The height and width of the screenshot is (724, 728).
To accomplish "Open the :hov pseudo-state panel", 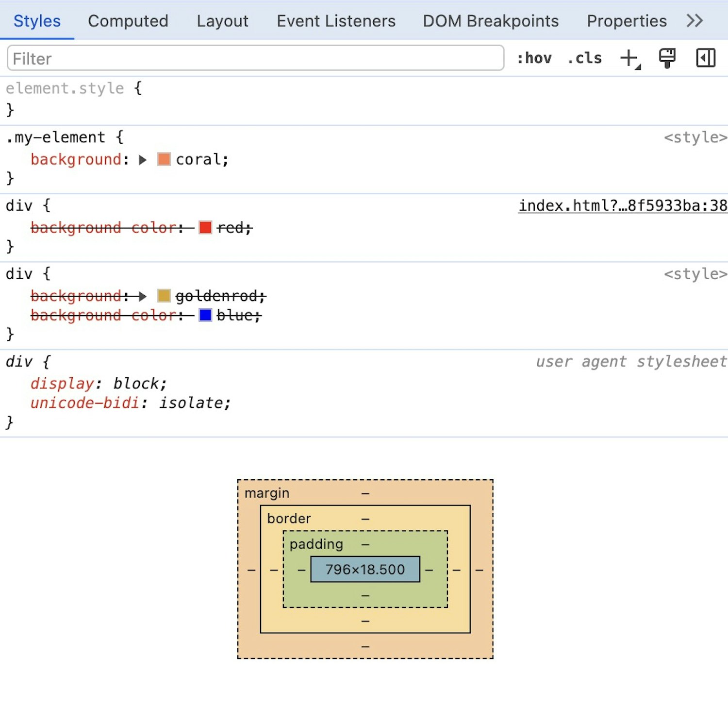I will (534, 58).
